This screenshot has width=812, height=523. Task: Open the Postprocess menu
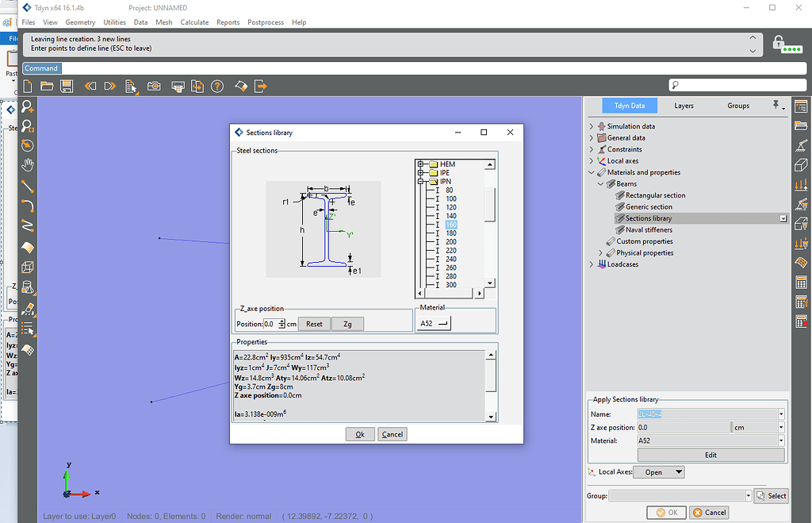266,22
